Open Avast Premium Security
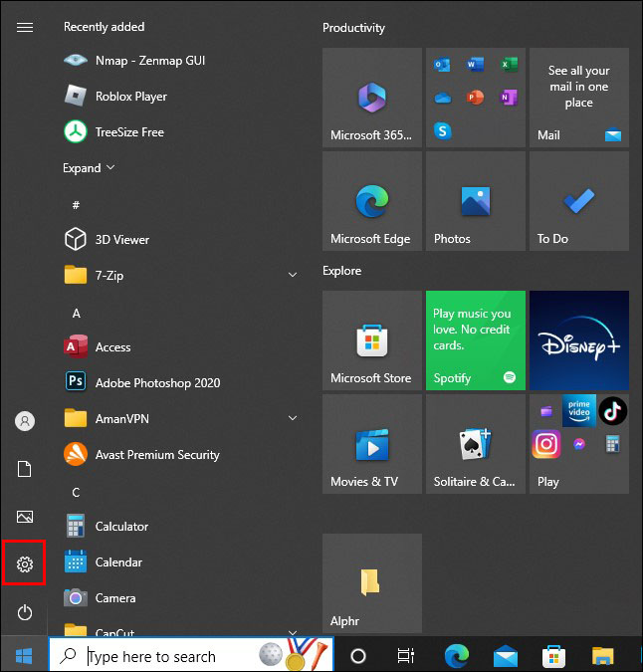Viewport: 643px width, 672px height. [141, 454]
